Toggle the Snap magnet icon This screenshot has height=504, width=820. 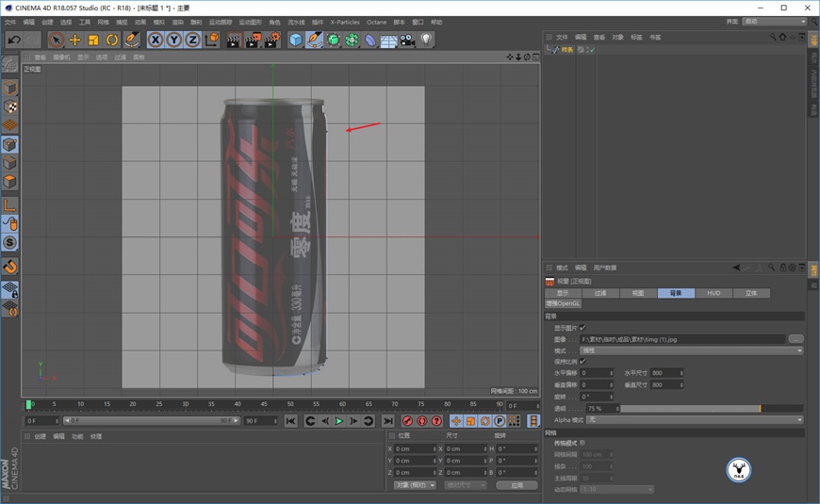tap(10, 267)
